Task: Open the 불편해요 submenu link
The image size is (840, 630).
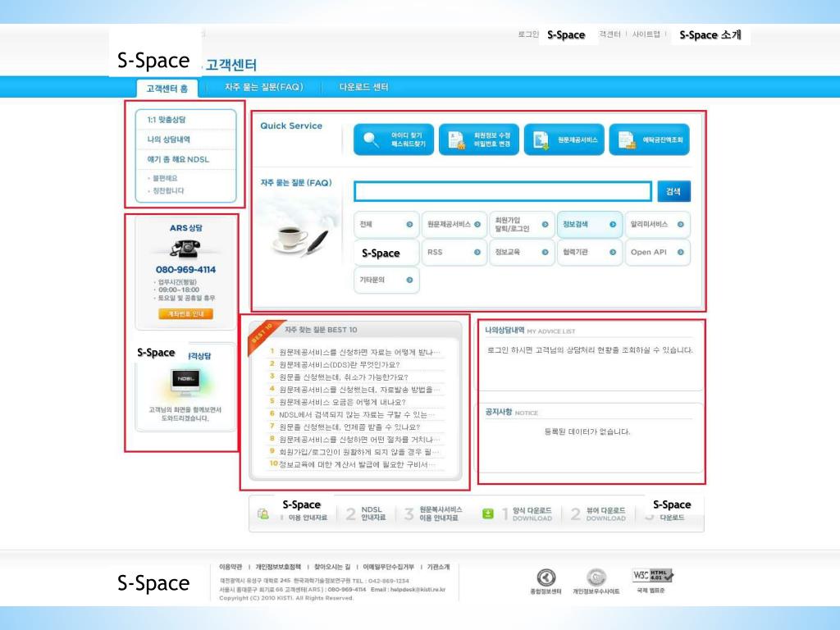Action: click(x=165, y=178)
